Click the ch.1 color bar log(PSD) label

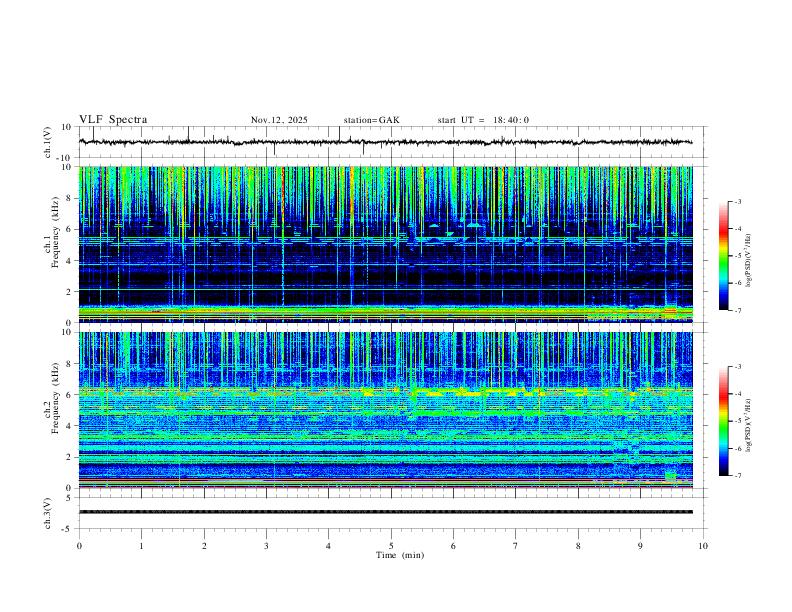tap(749, 261)
